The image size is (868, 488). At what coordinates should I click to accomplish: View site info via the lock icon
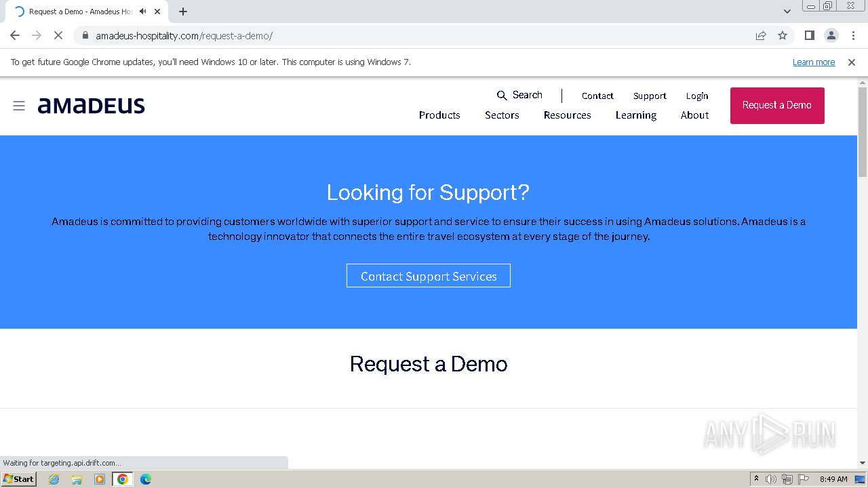tap(85, 35)
